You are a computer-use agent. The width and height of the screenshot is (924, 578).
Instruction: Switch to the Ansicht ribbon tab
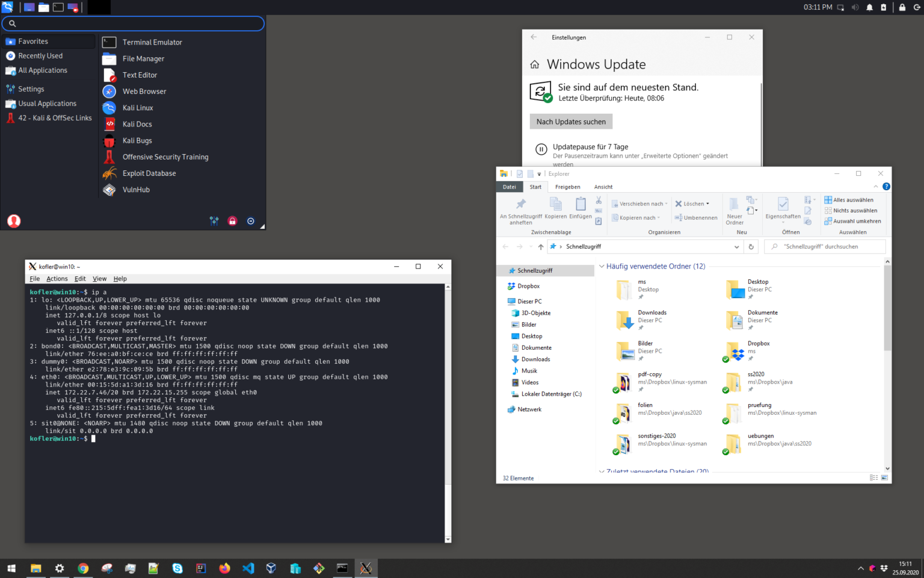[x=603, y=187]
